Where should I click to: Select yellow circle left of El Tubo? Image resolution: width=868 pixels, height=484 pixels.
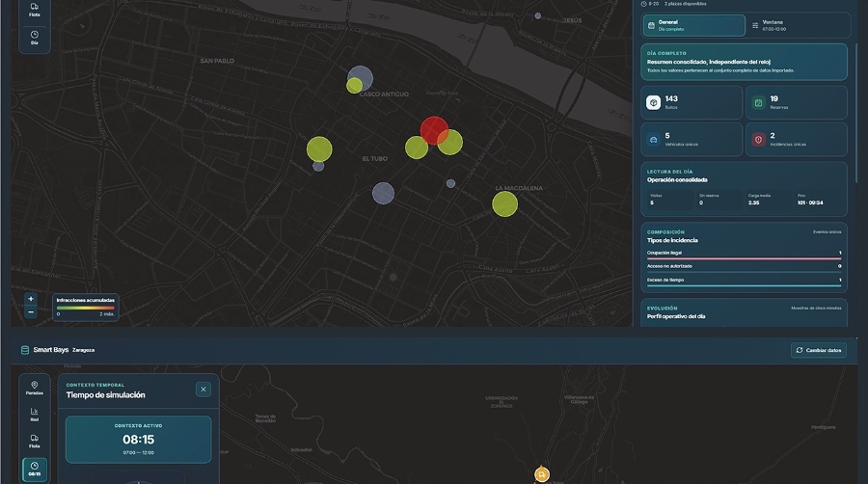tap(319, 148)
